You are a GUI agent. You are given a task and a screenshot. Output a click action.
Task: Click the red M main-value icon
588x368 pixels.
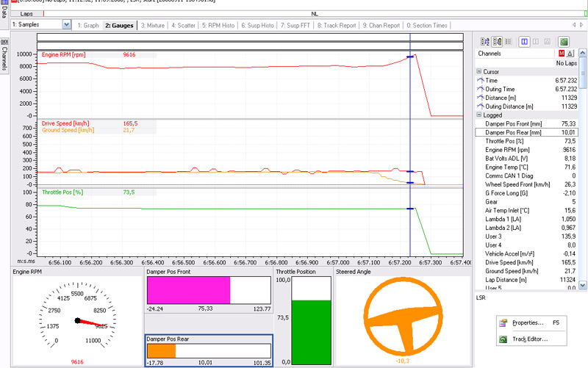[x=562, y=54]
